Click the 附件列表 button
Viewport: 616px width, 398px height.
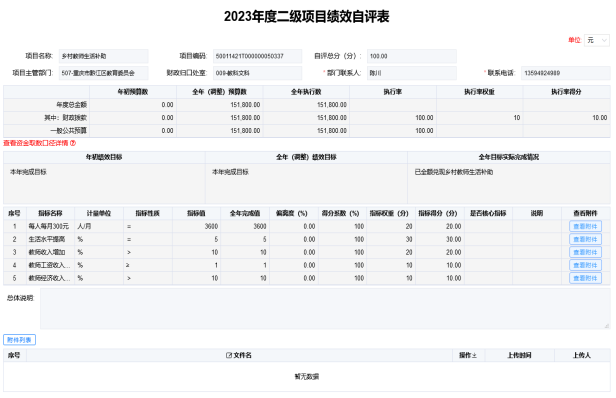point(19,340)
